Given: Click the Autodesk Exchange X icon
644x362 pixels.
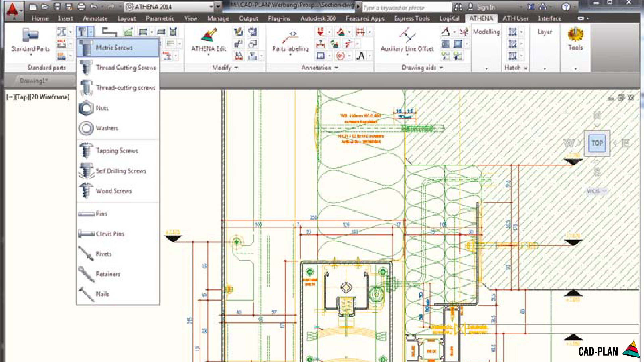Looking at the screenshot, I should point(531,7).
